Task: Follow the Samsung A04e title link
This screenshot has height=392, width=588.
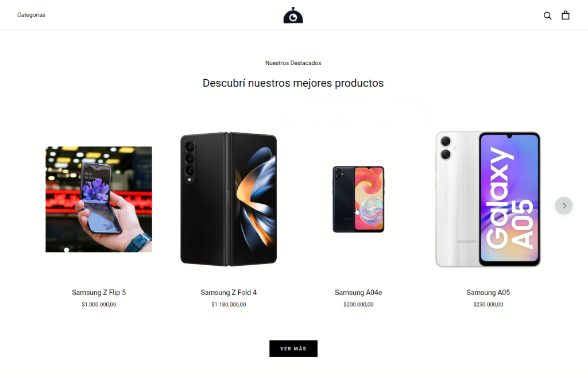Action: (x=358, y=292)
